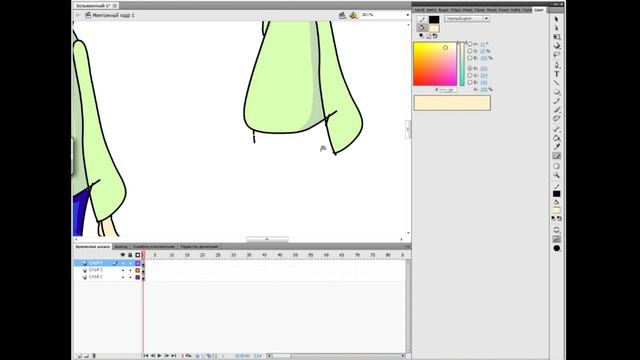The image size is (640, 360).
Task: Open the stage zoom percentage dropdown
Action: (x=407, y=15)
